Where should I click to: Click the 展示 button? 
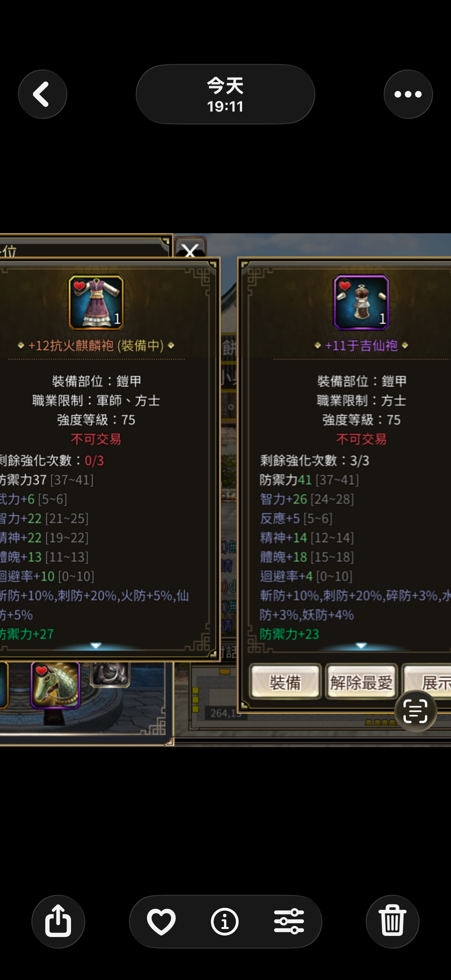427,682
